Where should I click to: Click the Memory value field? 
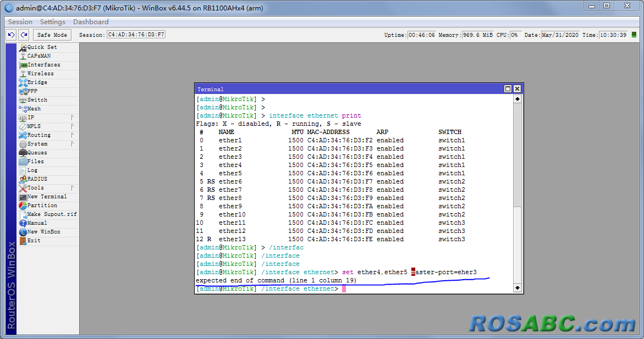[477, 35]
